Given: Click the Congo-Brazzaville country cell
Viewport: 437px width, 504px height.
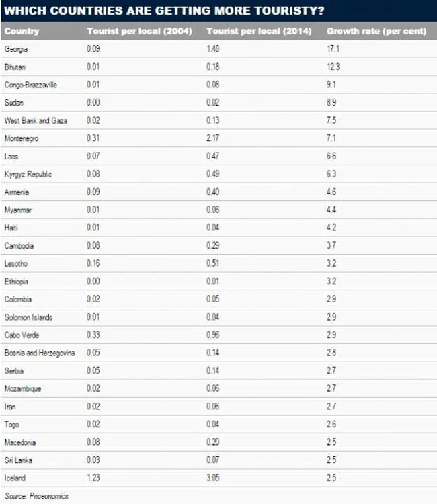Looking at the screenshot, I should pyautogui.click(x=30, y=85).
